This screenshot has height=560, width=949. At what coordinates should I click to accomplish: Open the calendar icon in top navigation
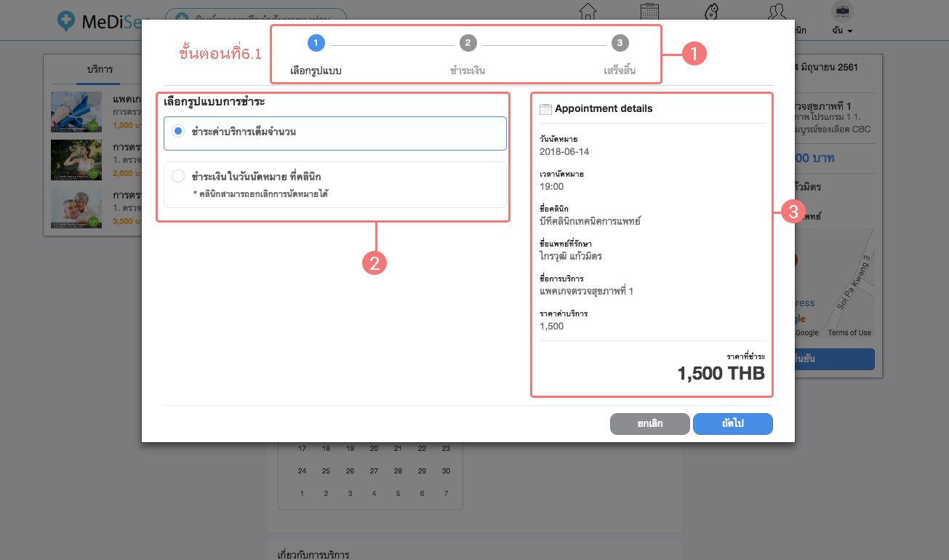[x=649, y=12]
